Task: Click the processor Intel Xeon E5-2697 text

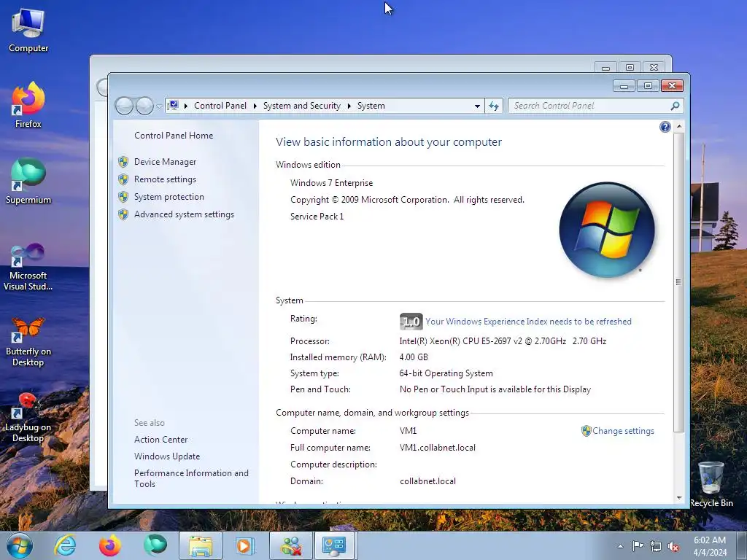Action: 503,341
